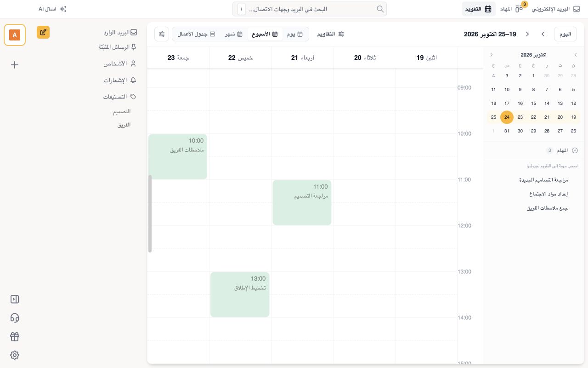Image resolution: width=588 pixels, height=368 pixels.
Task: Open the headset support icon
Action: click(15, 318)
